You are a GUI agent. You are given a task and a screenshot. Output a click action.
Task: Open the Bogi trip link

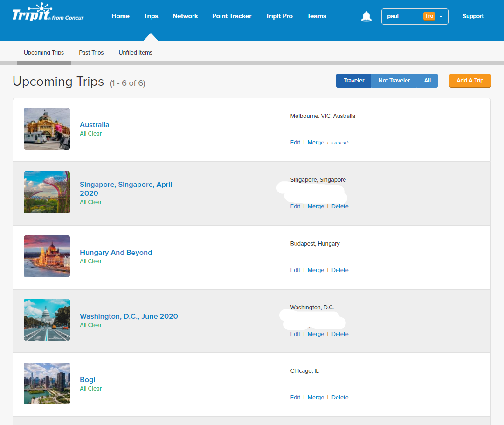(x=88, y=380)
